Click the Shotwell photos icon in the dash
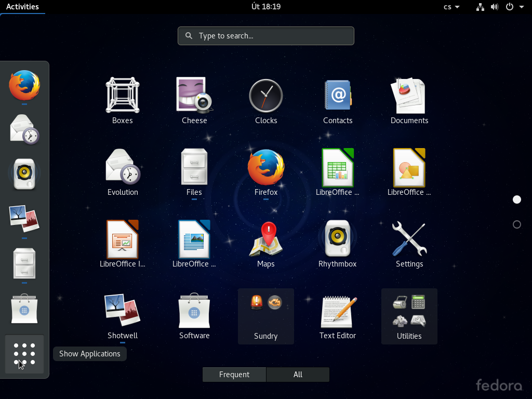Viewport: 532px width, 399px height. (24, 218)
